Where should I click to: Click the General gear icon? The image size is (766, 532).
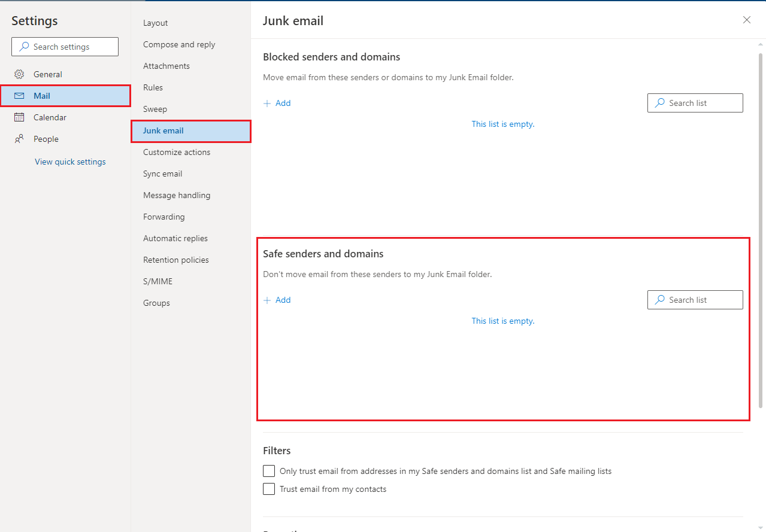pos(19,74)
